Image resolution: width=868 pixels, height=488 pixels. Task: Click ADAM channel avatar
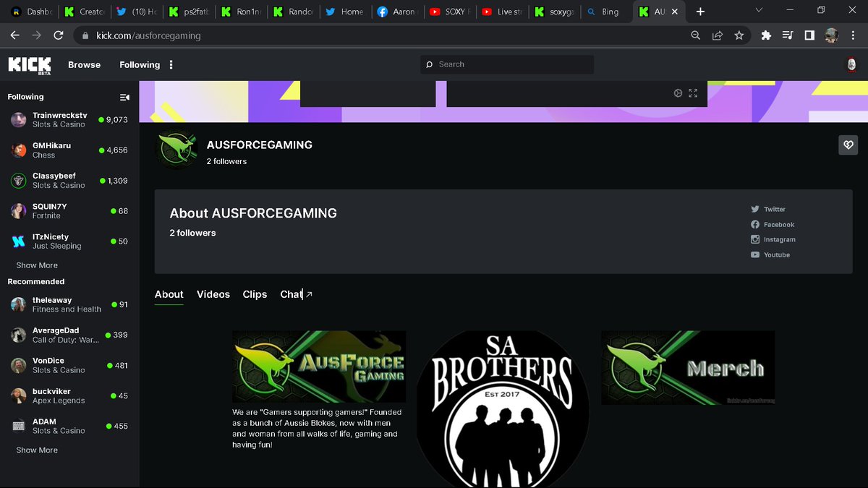pyautogui.click(x=19, y=426)
